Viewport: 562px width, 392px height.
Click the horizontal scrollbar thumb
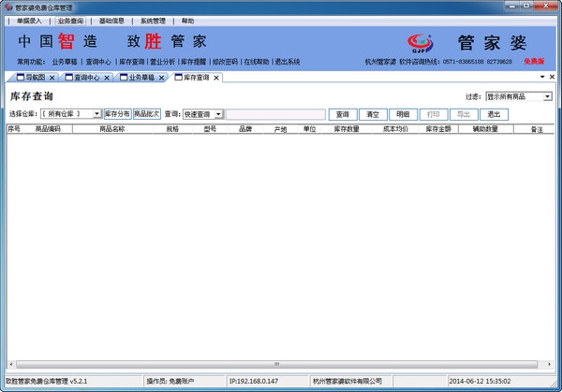(x=276, y=365)
